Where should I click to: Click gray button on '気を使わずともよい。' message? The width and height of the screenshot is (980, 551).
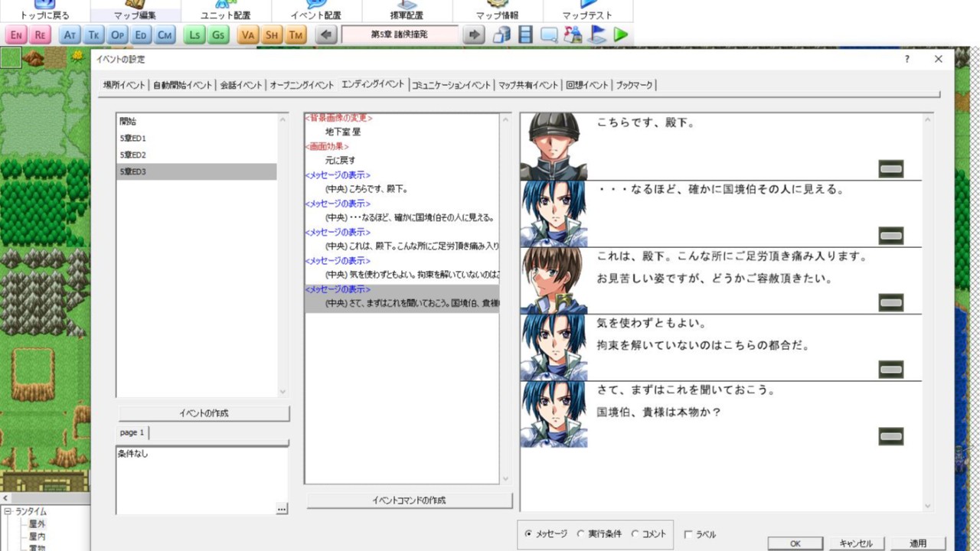(891, 370)
